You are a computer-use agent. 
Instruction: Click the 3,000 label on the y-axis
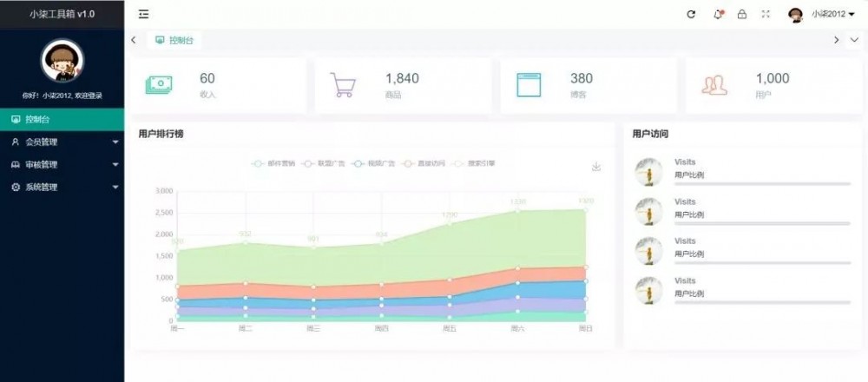(164, 191)
